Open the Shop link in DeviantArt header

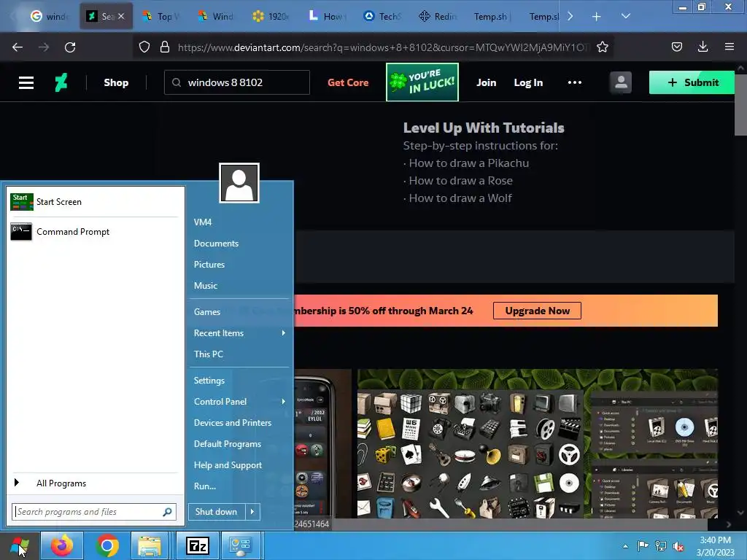point(116,82)
